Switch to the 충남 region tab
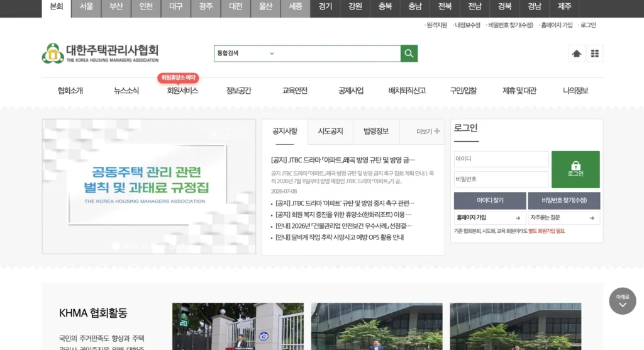644x350 pixels. click(x=415, y=8)
